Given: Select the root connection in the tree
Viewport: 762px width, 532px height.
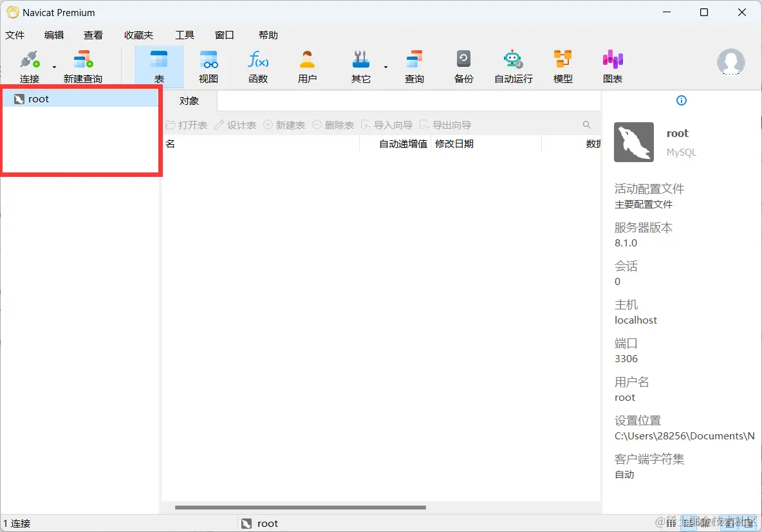Looking at the screenshot, I should [x=80, y=99].
